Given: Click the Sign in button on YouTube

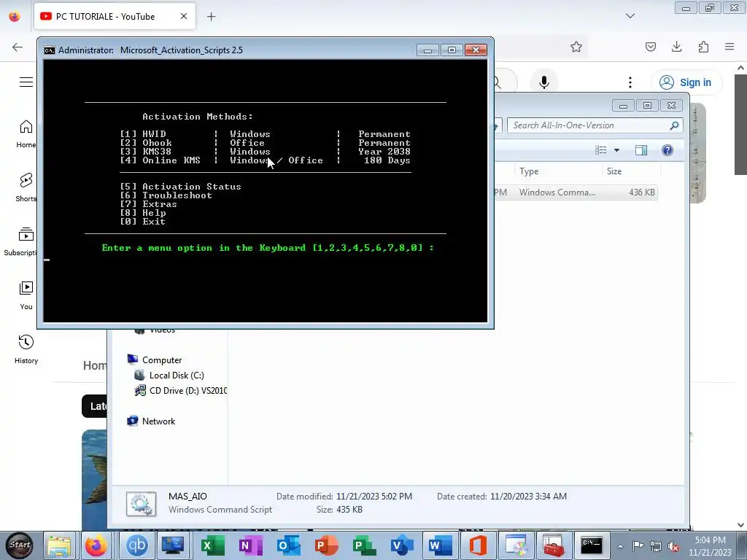Looking at the screenshot, I should [x=686, y=82].
